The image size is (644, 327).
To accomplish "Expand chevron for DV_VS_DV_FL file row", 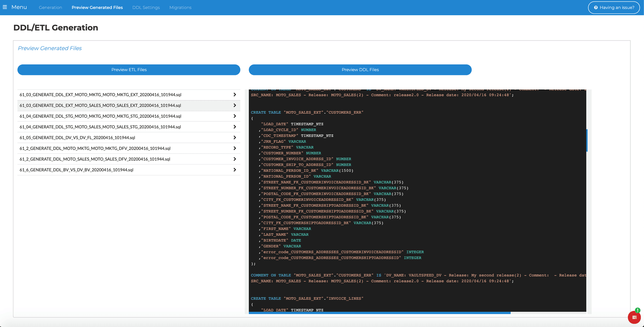I will coord(235,137).
